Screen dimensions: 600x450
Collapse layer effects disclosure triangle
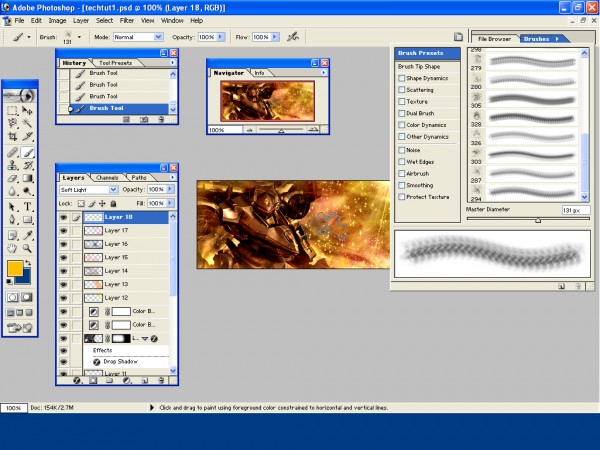(x=145, y=339)
